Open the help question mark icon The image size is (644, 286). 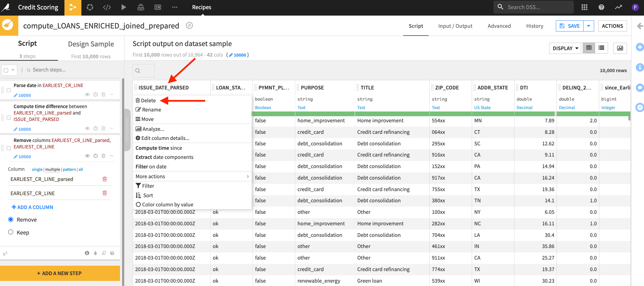[601, 7]
